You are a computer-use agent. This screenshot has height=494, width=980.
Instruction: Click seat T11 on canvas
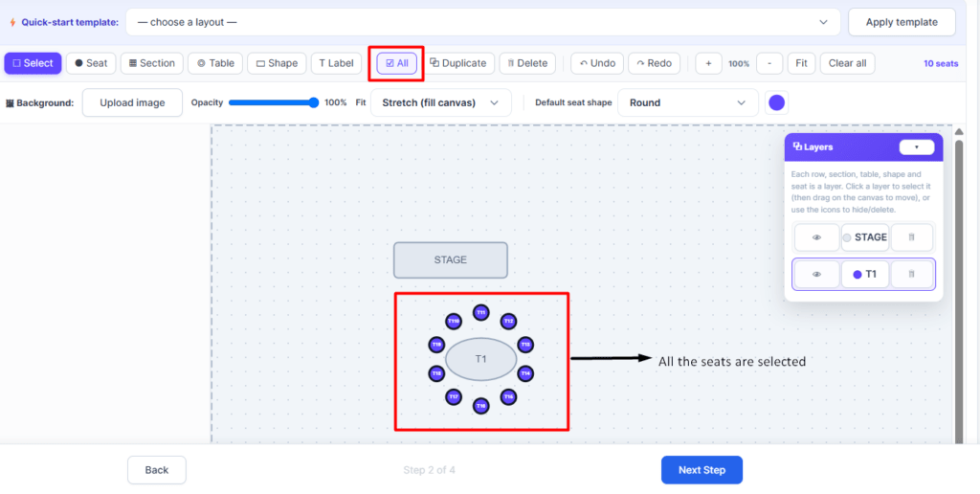tap(480, 312)
